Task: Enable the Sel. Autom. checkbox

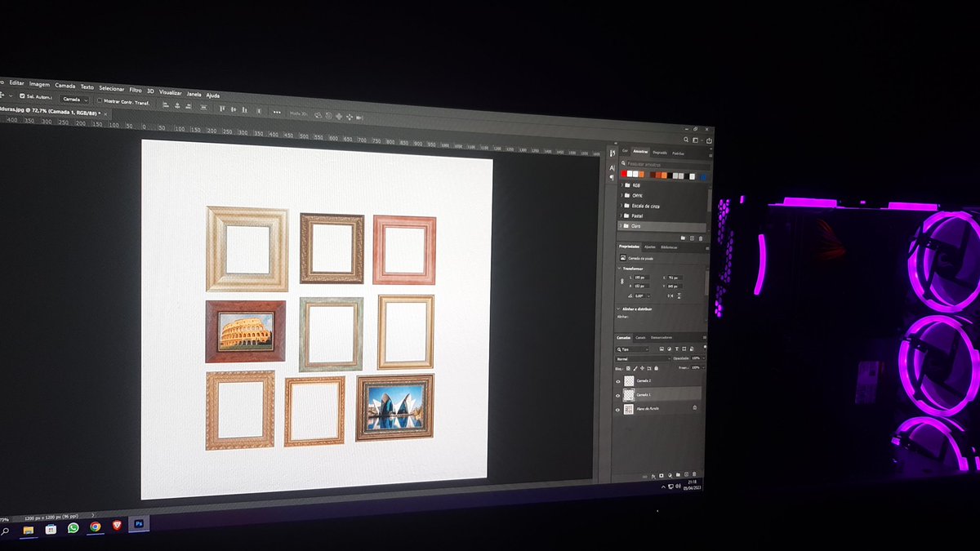Action: tap(22, 96)
